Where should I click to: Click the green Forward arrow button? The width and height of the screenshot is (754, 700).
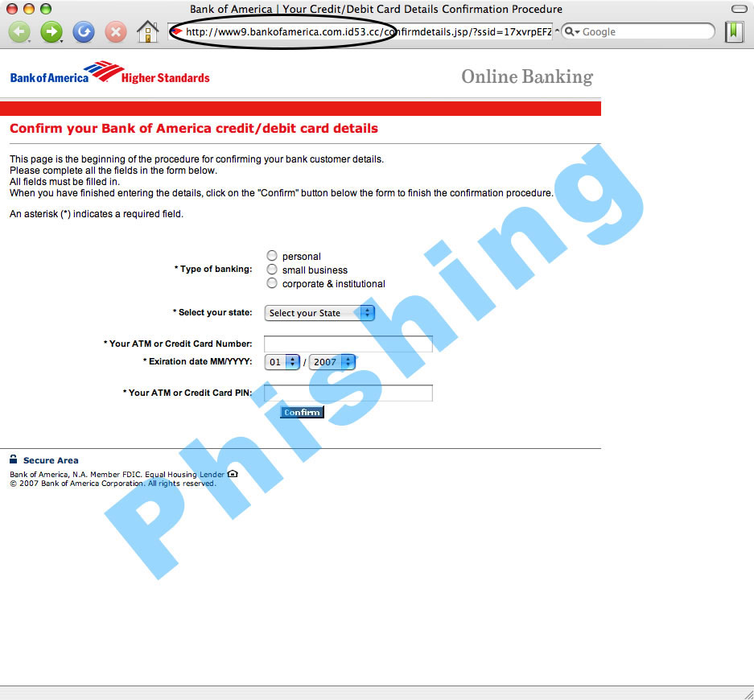[x=51, y=32]
